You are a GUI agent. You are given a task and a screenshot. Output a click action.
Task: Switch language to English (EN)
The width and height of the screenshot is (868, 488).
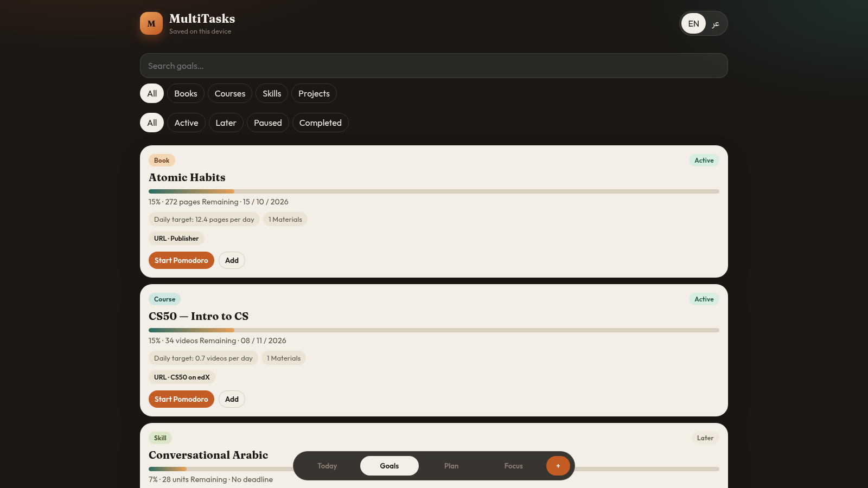click(693, 23)
